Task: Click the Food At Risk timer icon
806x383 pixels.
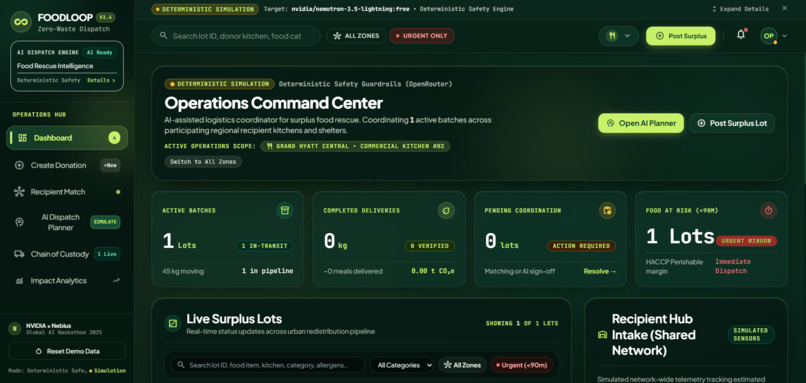Action: (768, 210)
